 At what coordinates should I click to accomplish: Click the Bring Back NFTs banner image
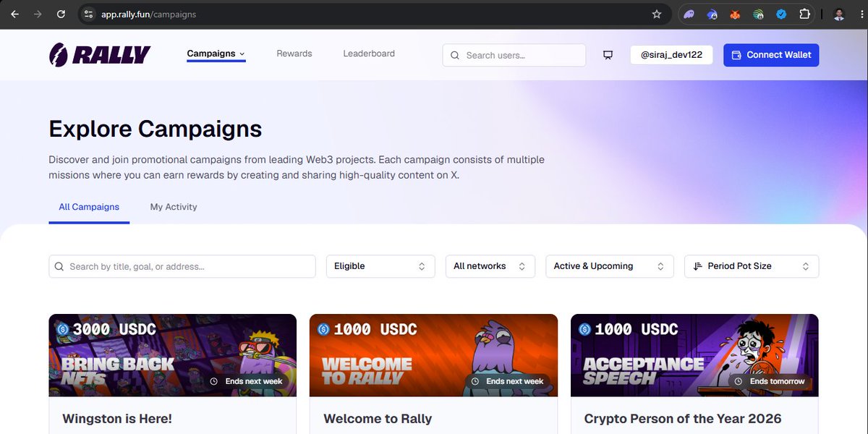tap(173, 355)
